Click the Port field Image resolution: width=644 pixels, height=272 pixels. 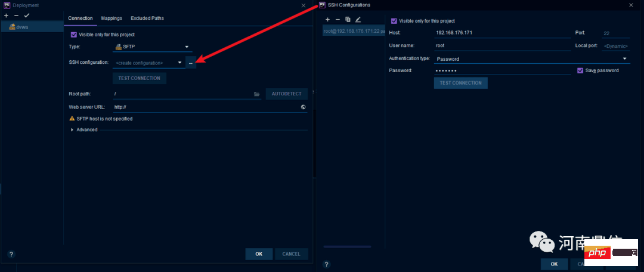click(615, 33)
